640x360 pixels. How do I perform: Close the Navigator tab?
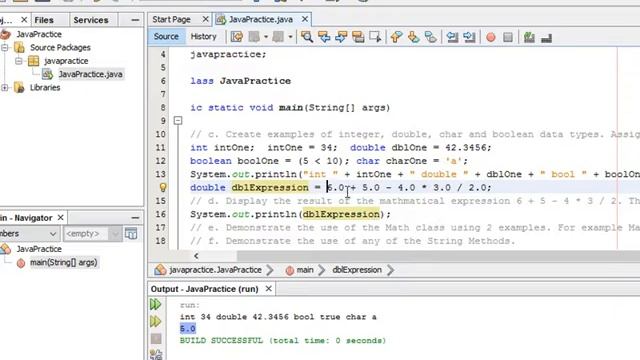point(60,218)
